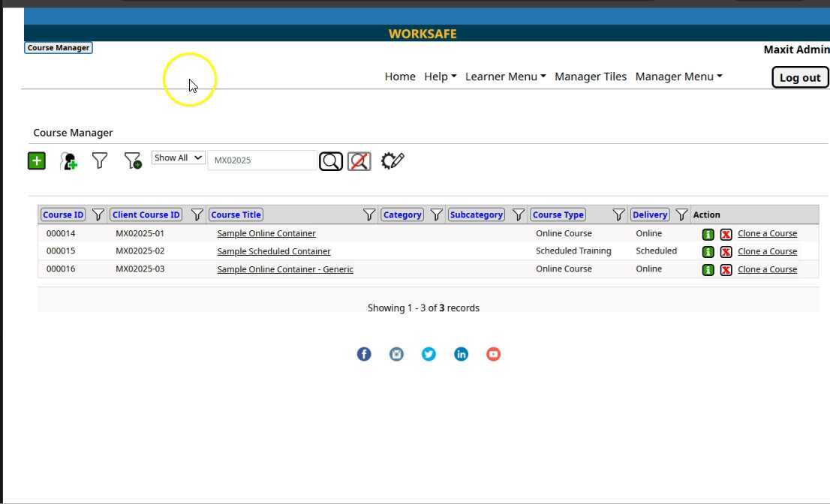Go to Manager Tiles in navigation
The height and width of the screenshot is (504, 830).
[590, 76]
